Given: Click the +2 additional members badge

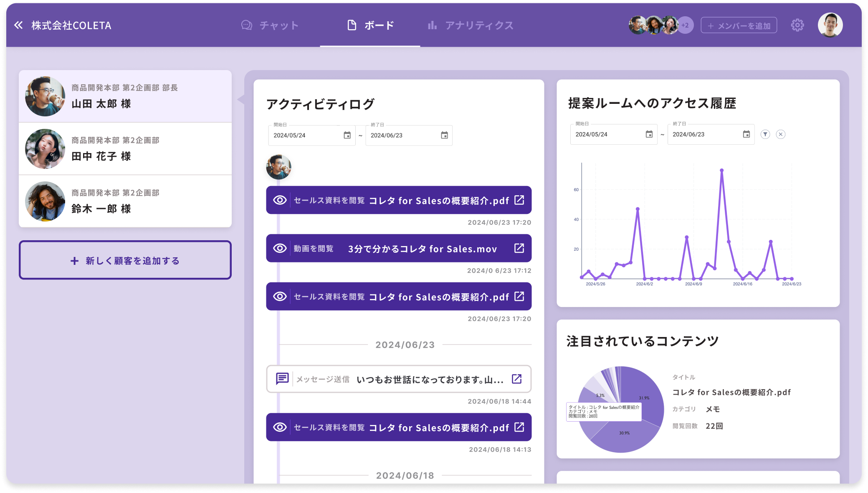Looking at the screenshot, I should coord(685,25).
